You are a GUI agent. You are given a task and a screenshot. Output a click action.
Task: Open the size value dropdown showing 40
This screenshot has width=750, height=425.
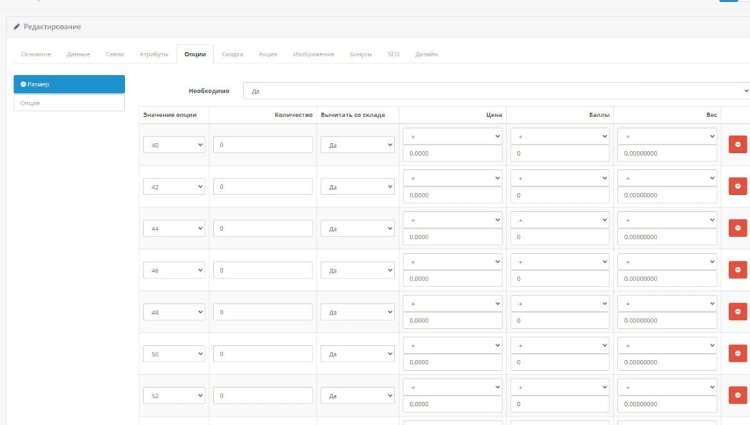tap(174, 145)
